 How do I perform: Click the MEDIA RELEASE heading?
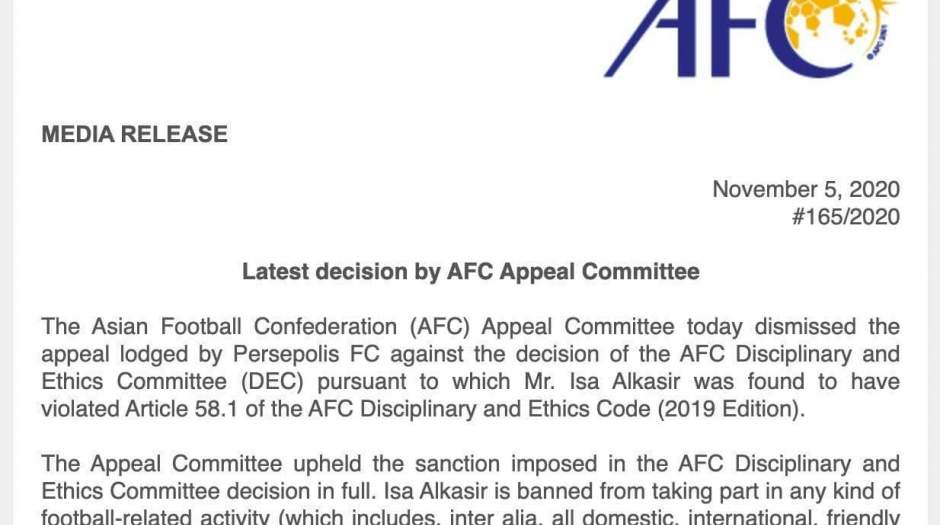click(134, 134)
